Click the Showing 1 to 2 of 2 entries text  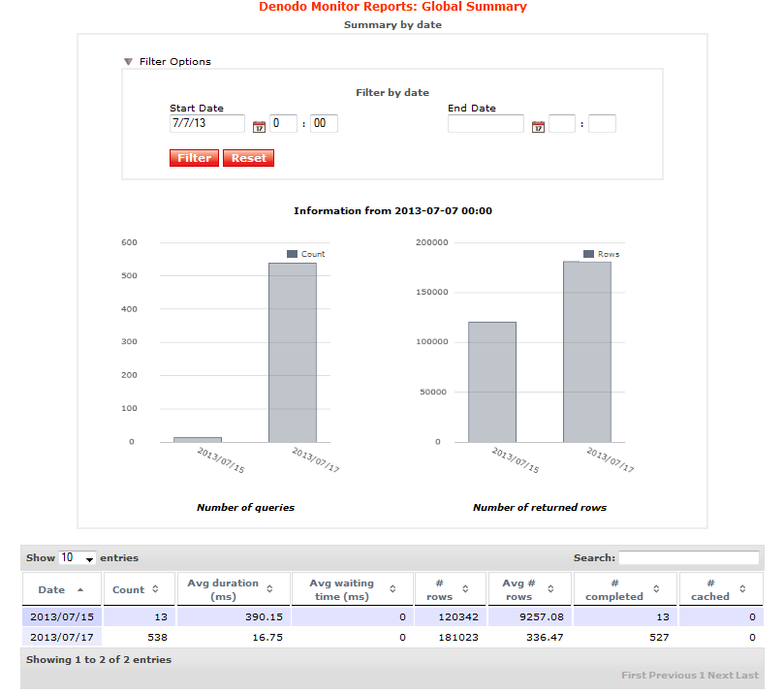click(x=99, y=659)
